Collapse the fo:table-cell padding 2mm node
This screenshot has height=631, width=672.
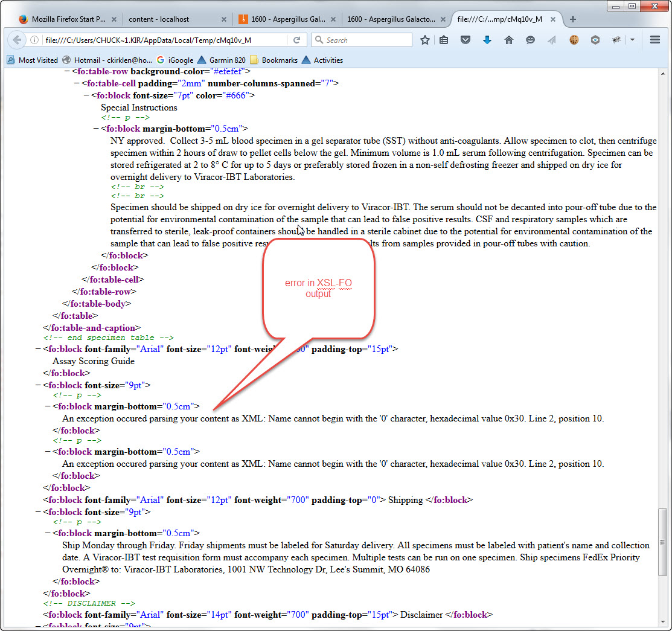coord(77,83)
